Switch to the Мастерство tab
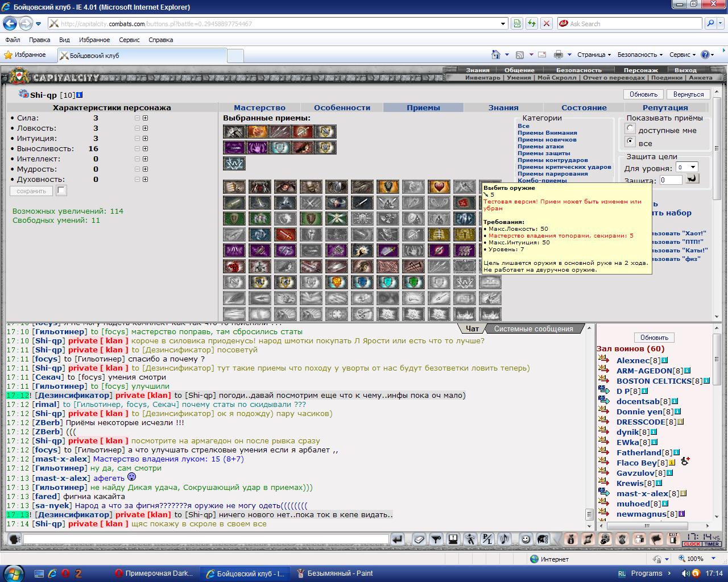Image resolution: width=728 pixels, height=582 pixels. [259, 107]
